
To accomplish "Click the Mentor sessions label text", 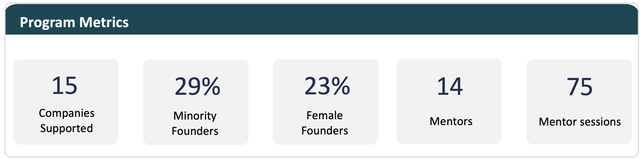I will (580, 122).
